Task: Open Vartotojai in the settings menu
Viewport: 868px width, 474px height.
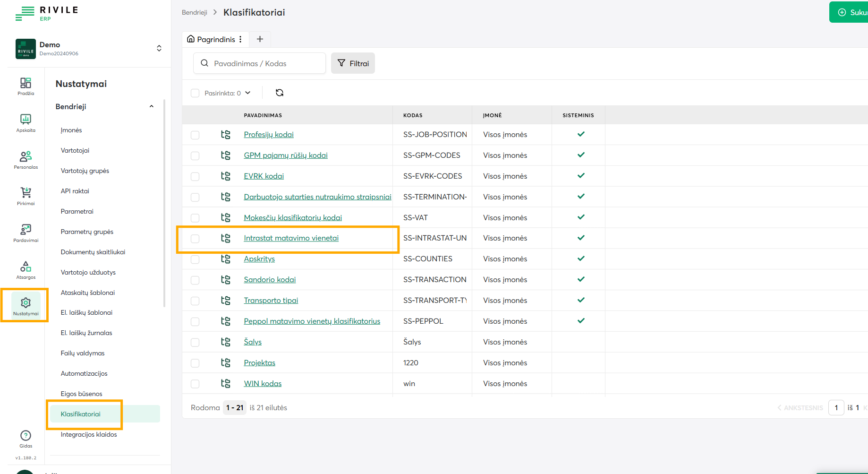Action: click(x=75, y=150)
